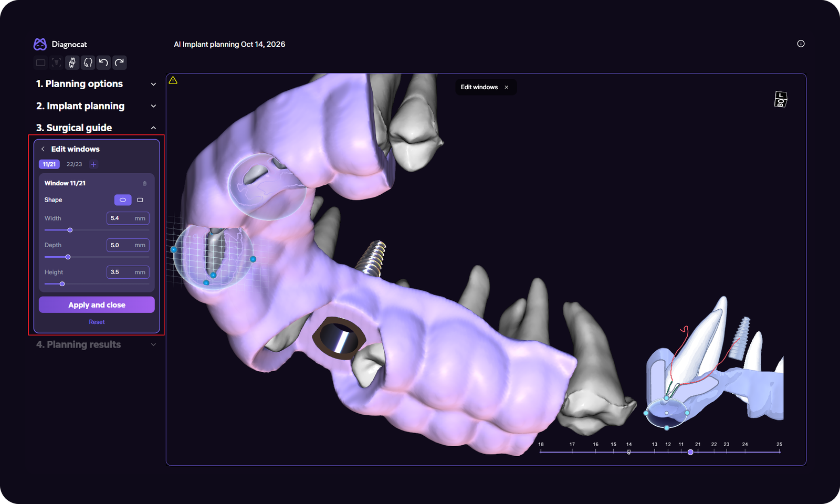
Task: Delete Window 11/21 with trash icon
Action: (x=144, y=183)
